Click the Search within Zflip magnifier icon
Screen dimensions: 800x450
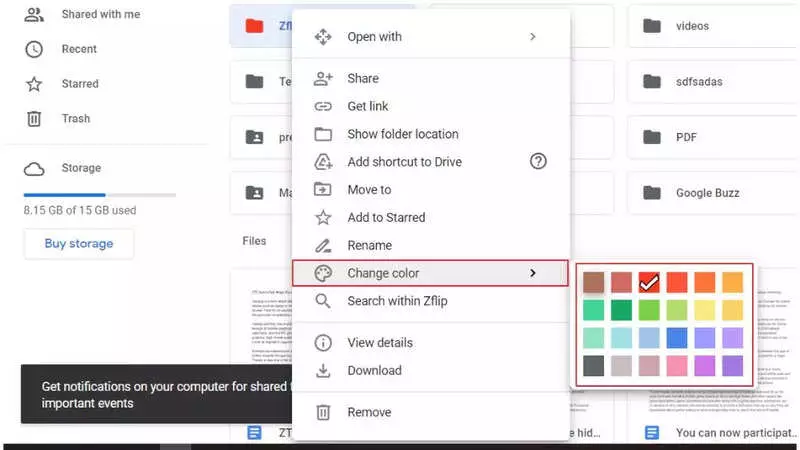pos(323,301)
